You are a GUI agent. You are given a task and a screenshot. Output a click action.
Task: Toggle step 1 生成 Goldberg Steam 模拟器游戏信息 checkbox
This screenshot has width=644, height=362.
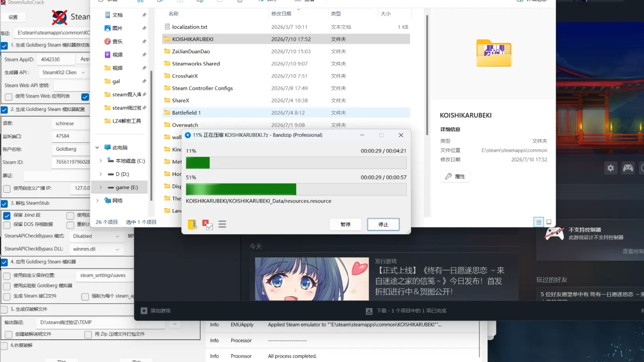[x=4, y=46]
